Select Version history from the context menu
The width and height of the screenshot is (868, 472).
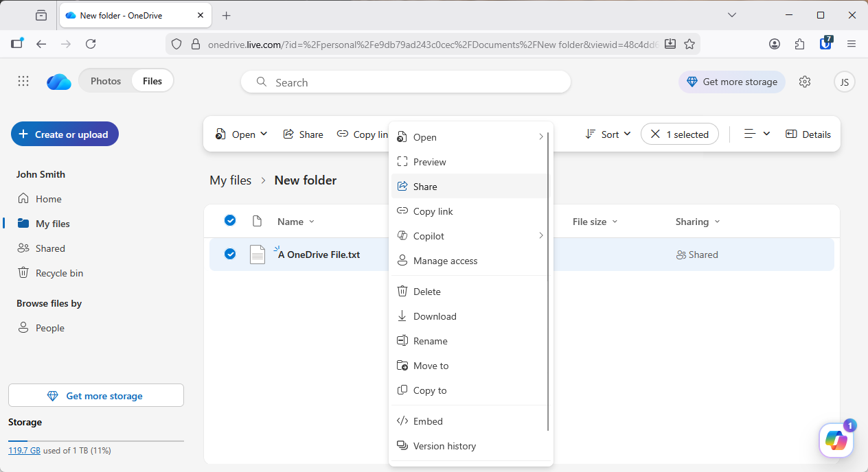click(x=445, y=446)
